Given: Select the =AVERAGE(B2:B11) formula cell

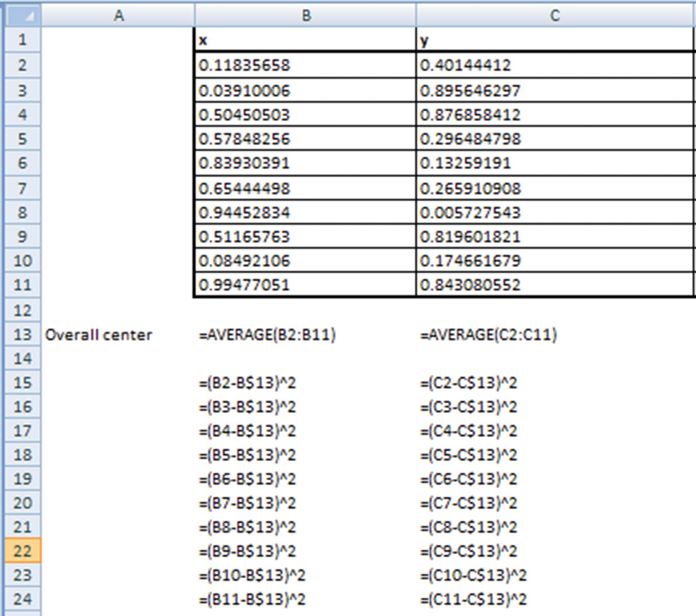Looking at the screenshot, I should 305,335.
